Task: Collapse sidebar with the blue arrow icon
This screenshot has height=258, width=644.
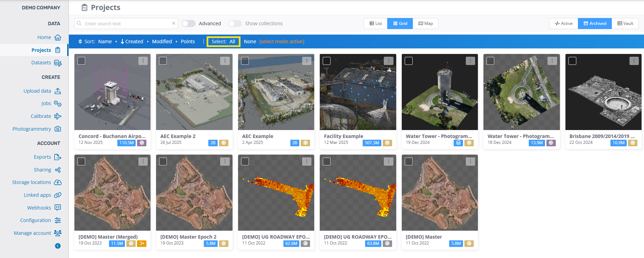Action: coord(58,246)
